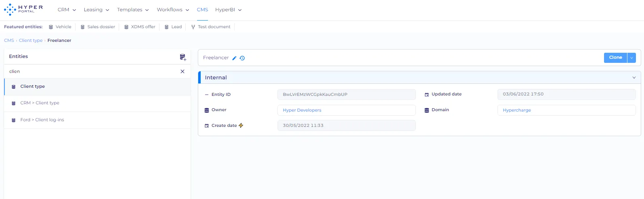Click the Featured entities label
The image size is (644, 199).
[23, 27]
